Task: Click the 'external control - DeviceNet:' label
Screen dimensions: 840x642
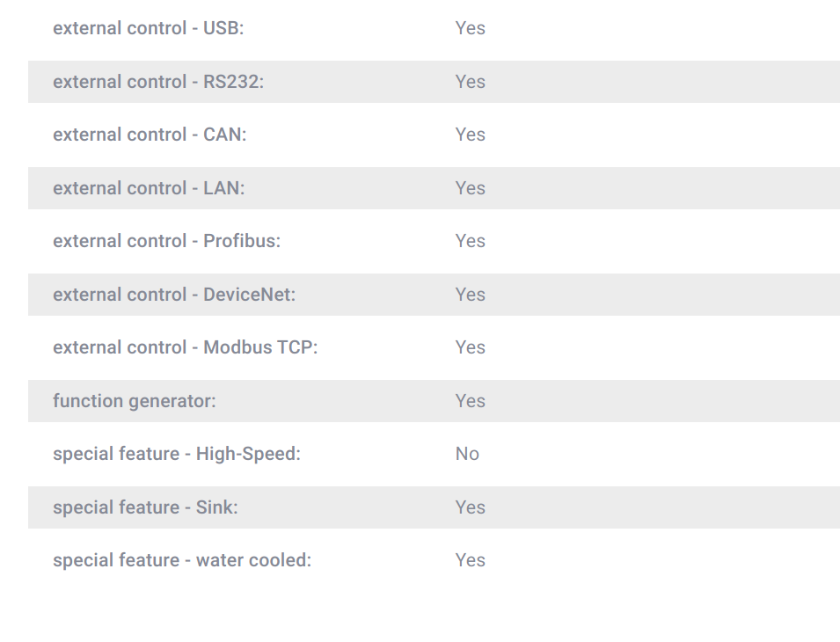Action: point(174,295)
